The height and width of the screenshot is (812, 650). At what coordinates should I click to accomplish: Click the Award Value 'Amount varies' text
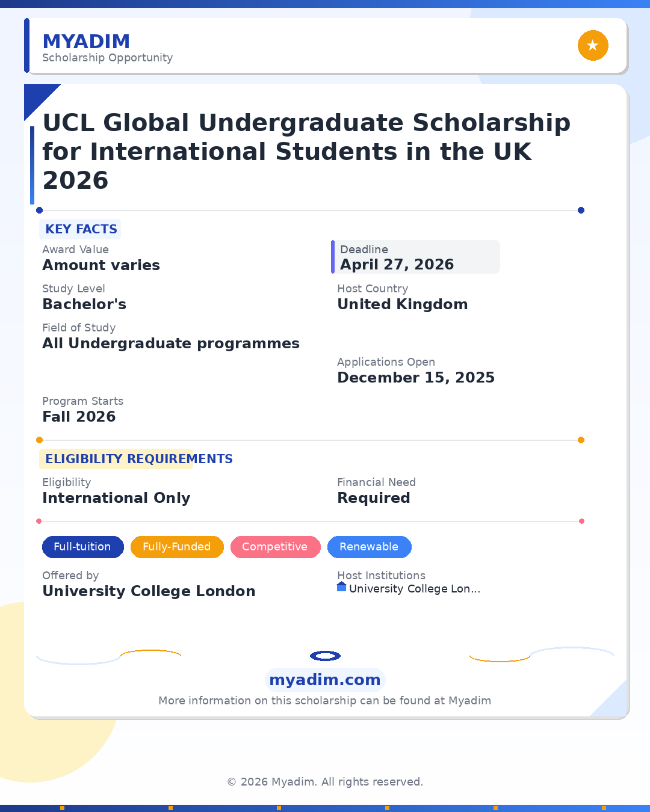pyautogui.click(x=101, y=265)
